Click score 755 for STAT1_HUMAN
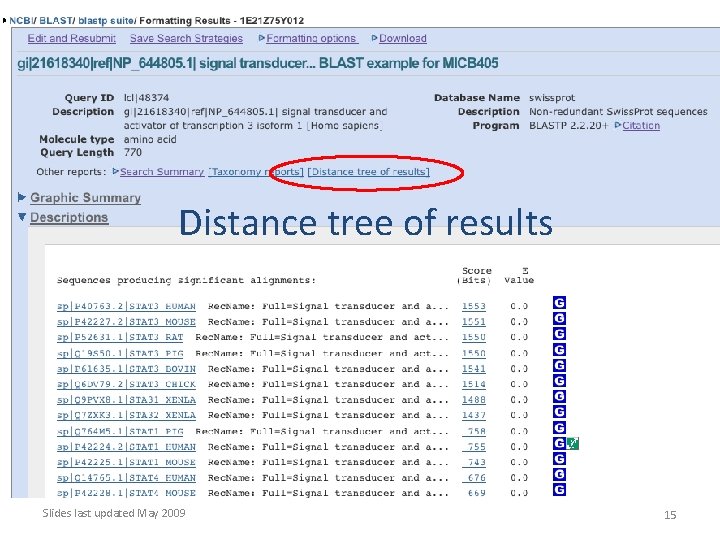 coord(474,447)
